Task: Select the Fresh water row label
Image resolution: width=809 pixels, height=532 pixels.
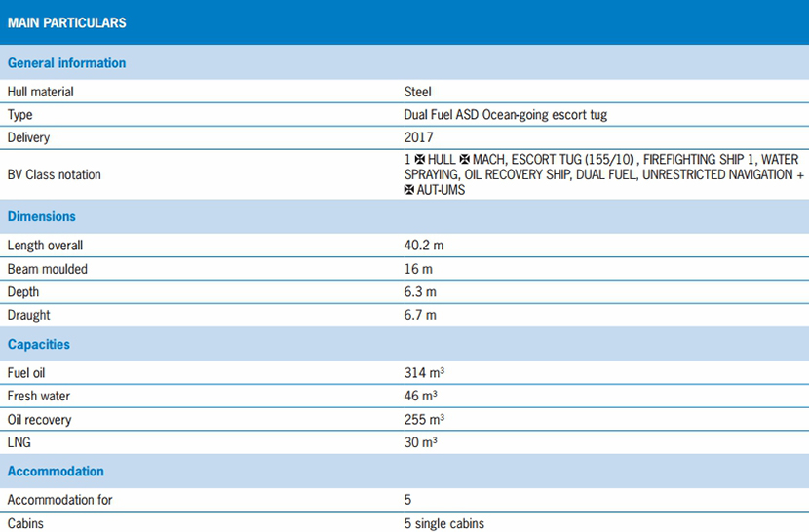Action: coord(39,397)
